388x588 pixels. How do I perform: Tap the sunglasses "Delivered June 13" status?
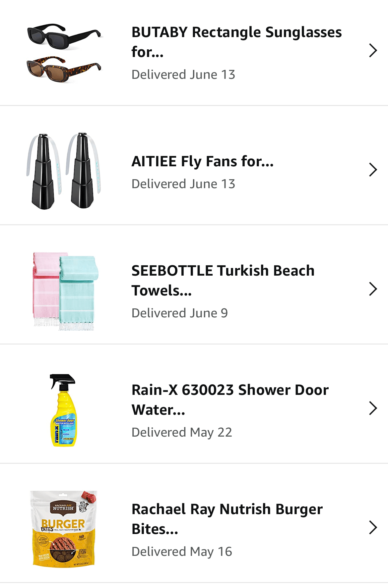click(x=183, y=75)
